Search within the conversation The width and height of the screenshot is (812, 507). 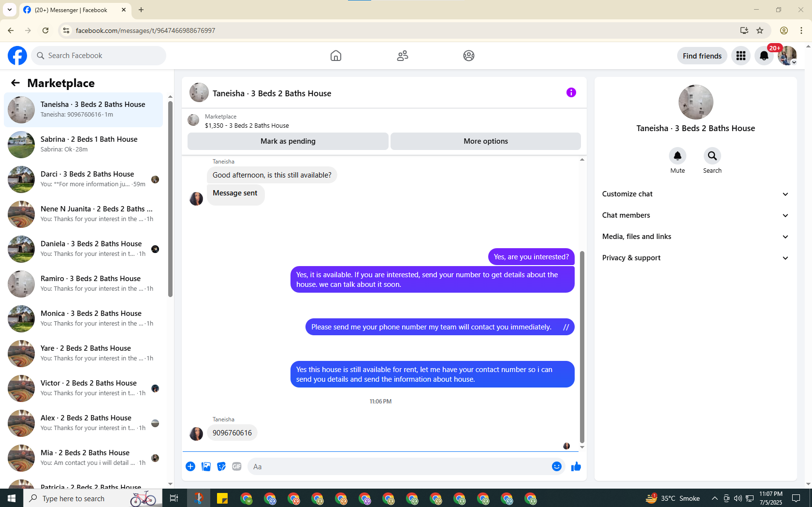point(712,156)
